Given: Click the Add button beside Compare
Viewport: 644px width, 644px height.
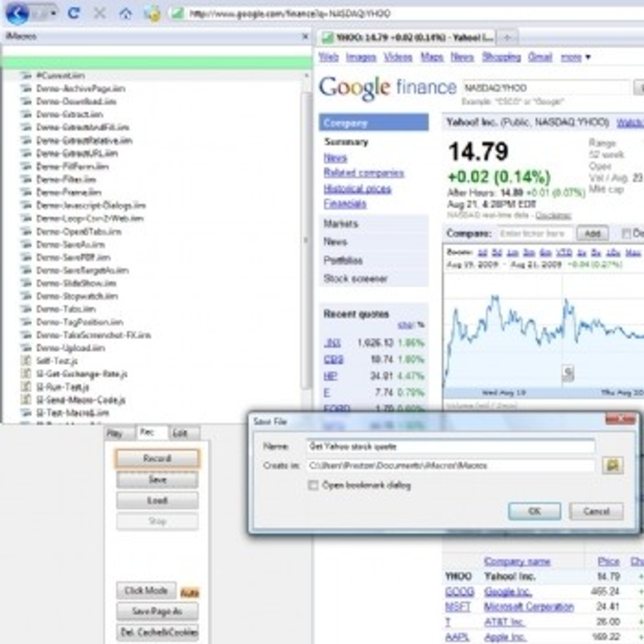Looking at the screenshot, I should point(592,233).
